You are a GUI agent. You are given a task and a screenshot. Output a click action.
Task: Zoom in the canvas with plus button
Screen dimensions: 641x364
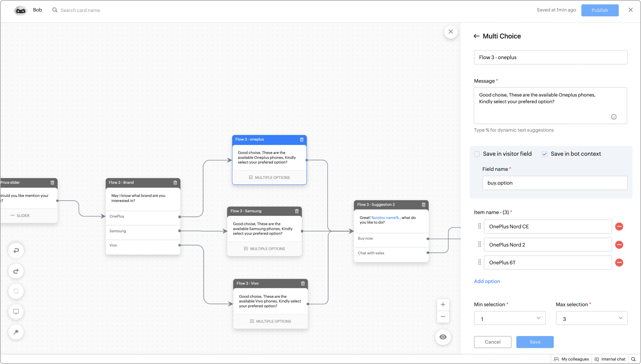tap(443, 304)
